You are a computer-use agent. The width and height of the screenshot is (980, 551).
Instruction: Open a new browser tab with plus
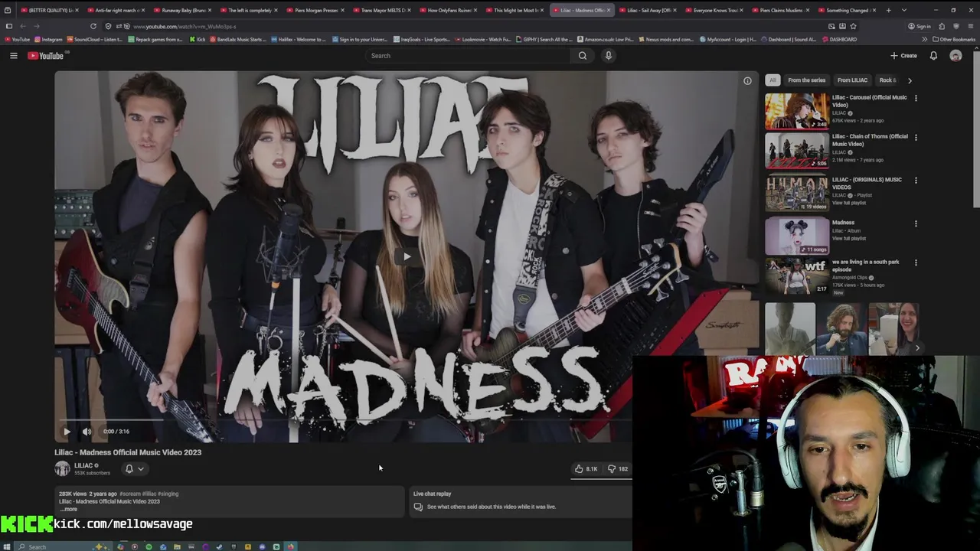click(x=888, y=10)
